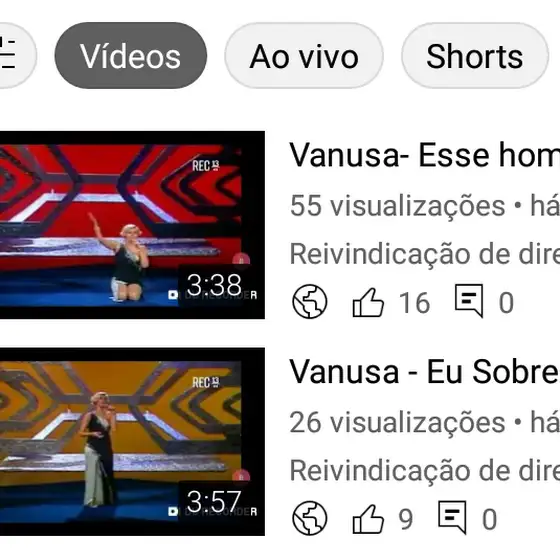
Task: Open the filter options icon chip
Action: [x=14, y=55]
